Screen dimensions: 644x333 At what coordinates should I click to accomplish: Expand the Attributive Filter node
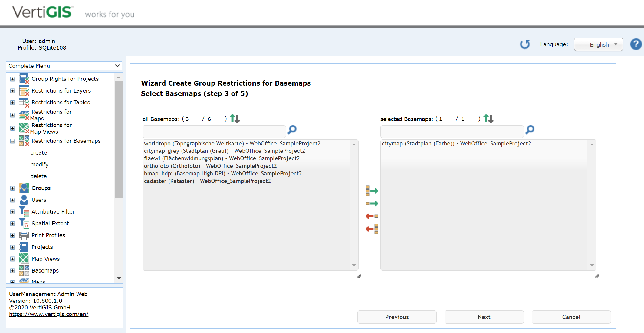[x=12, y=212]
